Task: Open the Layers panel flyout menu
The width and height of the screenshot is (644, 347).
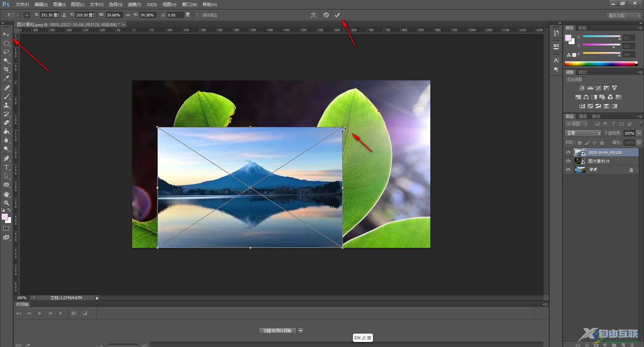Action: pyautogui.click(x=640, y=117)
